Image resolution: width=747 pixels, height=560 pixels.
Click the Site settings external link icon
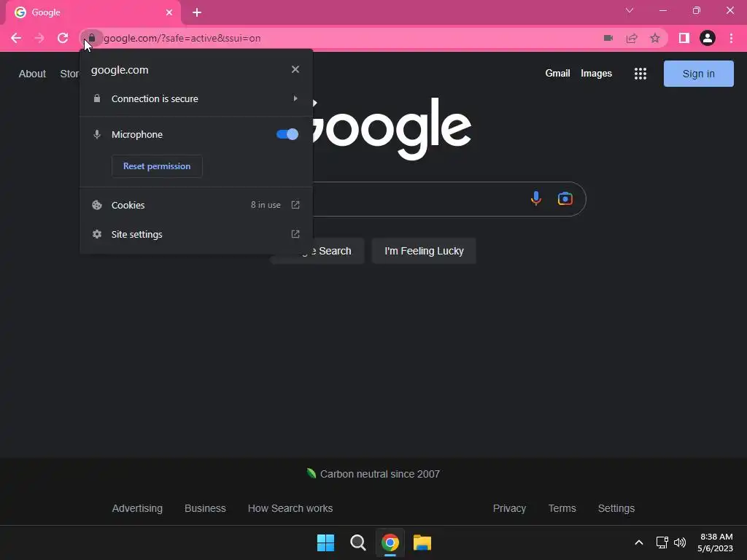(x=295, y=234)
